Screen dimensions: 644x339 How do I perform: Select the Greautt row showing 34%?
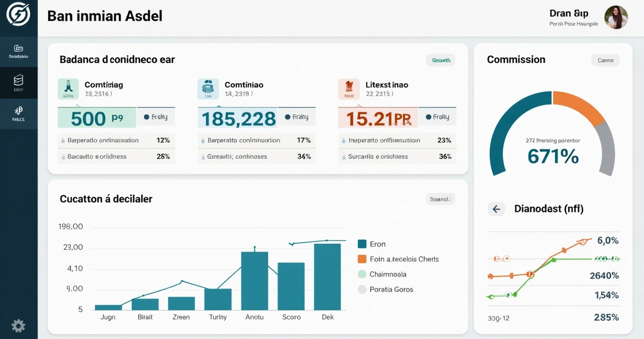pos(256,156)
